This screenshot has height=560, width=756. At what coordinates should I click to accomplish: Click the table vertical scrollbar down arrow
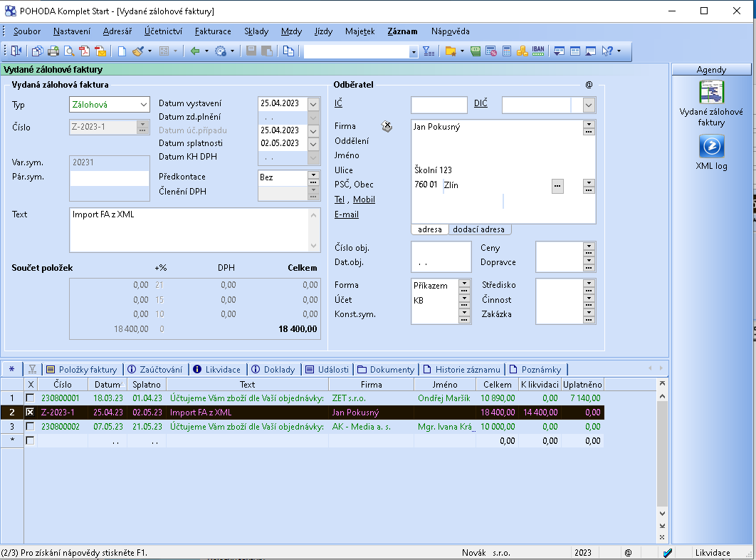[663, 514]
